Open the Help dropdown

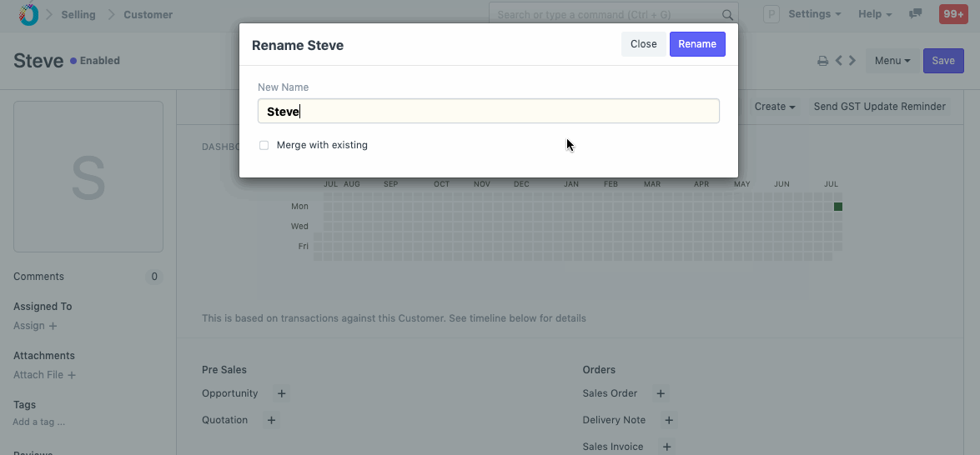[875, 14]
